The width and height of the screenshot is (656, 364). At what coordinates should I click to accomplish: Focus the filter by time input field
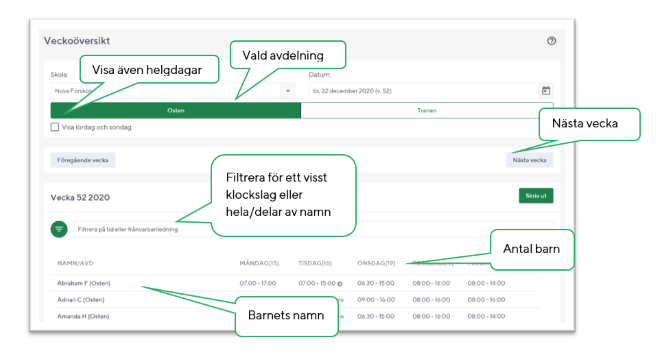[x=314, y=229]
